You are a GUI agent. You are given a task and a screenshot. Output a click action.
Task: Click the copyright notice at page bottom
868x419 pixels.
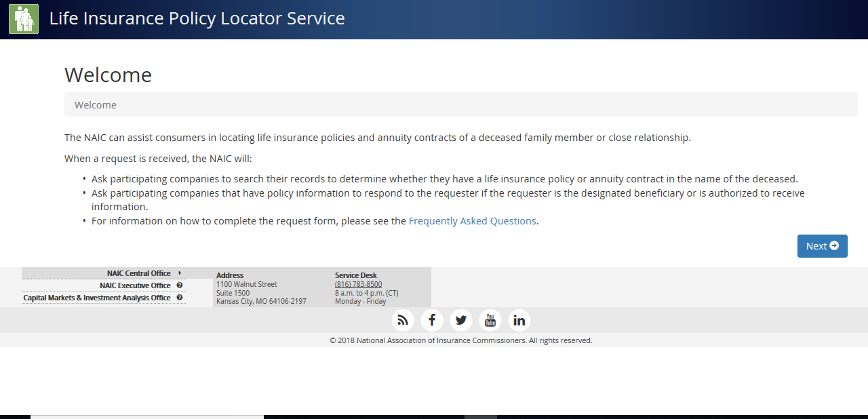pyautogui.click(x=460, y=340)
